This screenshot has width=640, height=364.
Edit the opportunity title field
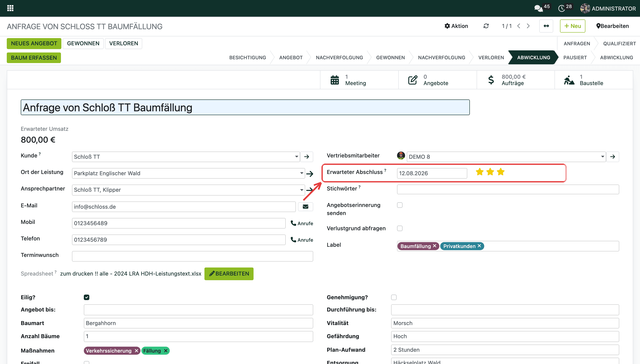(x=245, y=108)
